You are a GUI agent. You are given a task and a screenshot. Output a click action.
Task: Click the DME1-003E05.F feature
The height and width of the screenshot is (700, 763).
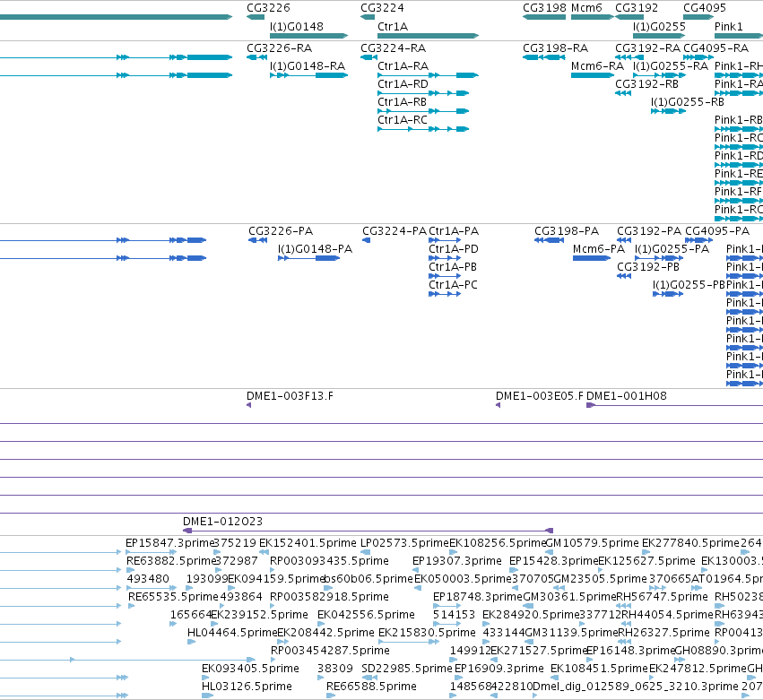[x=499, y=405]
